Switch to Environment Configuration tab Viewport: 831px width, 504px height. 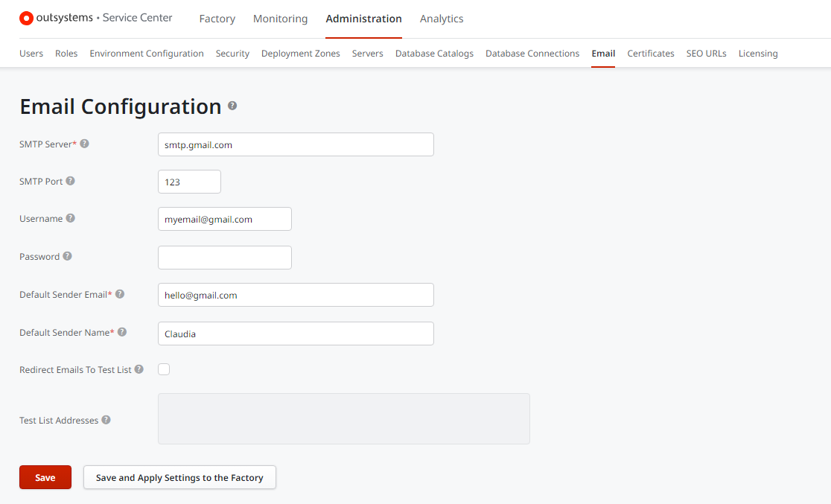[x=147, y=54]
